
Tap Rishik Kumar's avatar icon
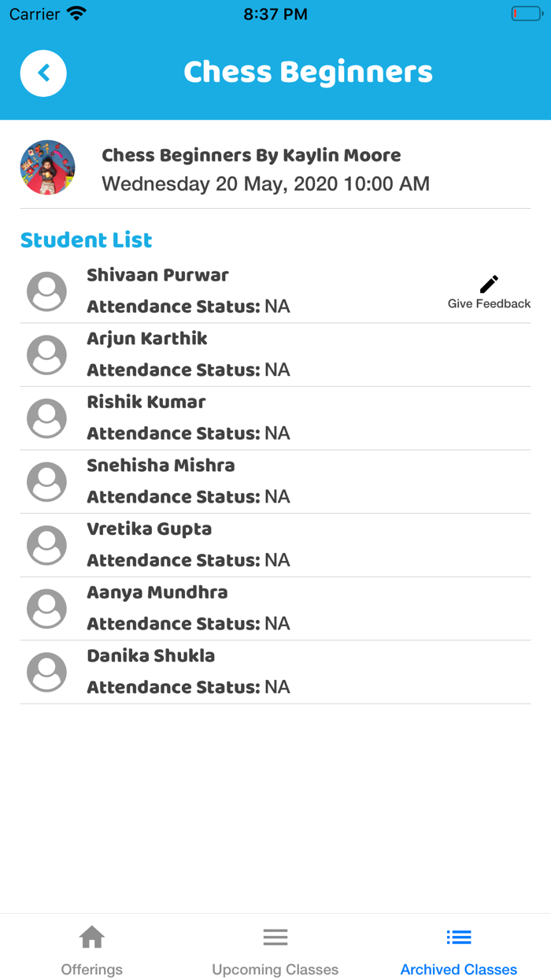47,418
